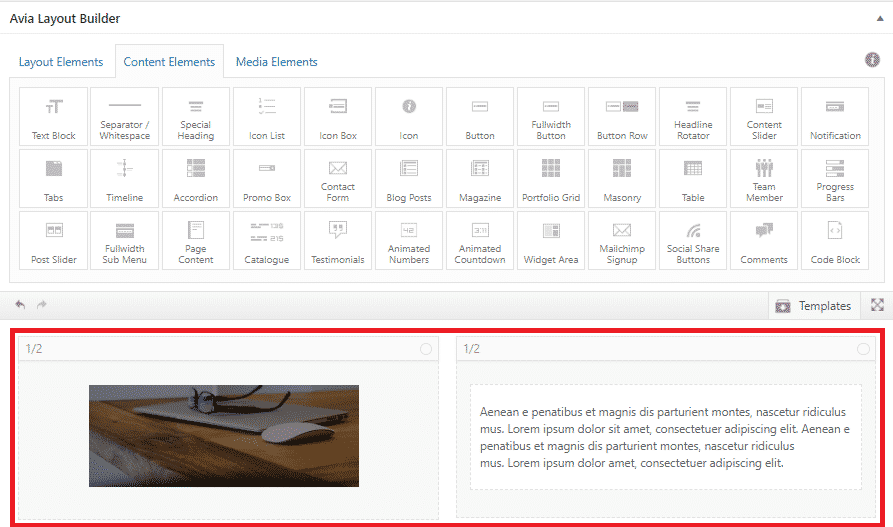The width and height of the screenshot is (893, 527).
Task: Select the Content Elements tab
Action: tap(169, 62)
